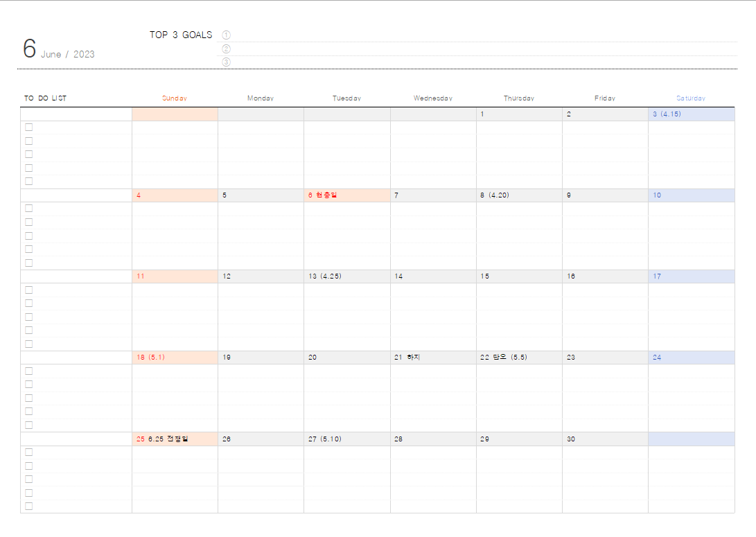Select date 29 on Thursday
This screenshot has width=756, height=537.
click(x=519, y=439)
